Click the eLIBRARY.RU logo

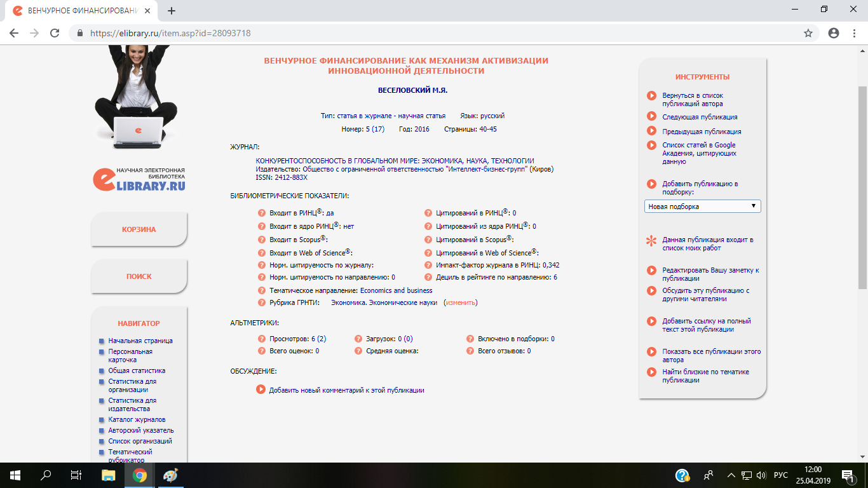coord(139,179)
